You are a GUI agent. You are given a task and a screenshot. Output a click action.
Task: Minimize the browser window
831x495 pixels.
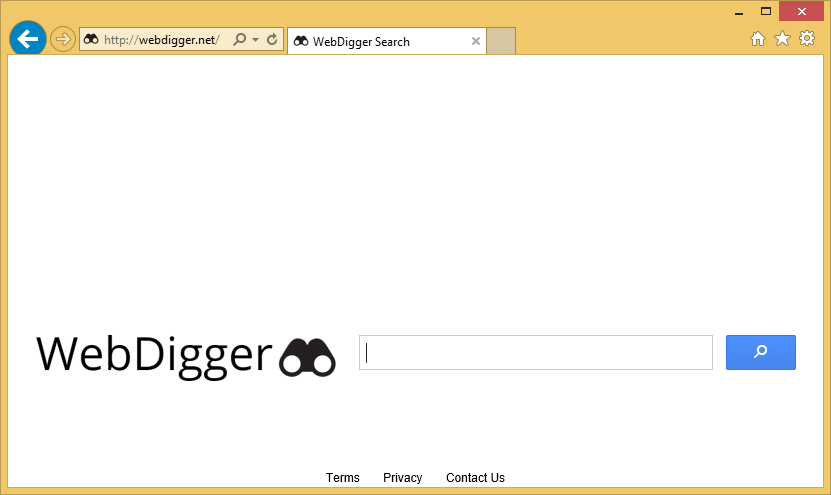tap(739, 12)
